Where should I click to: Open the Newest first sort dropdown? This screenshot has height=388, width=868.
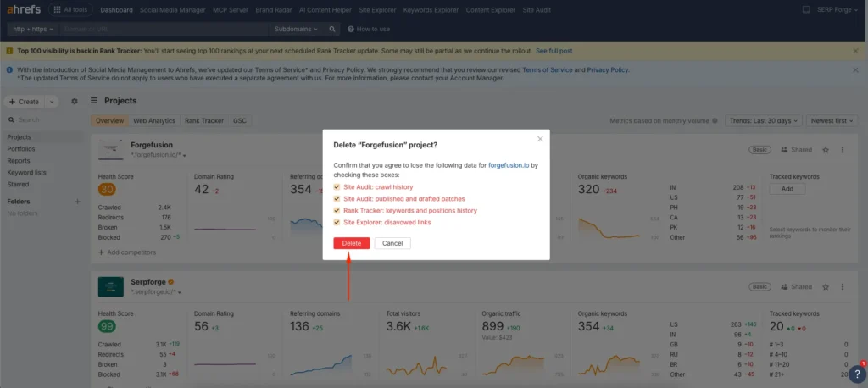pos(832,120)
